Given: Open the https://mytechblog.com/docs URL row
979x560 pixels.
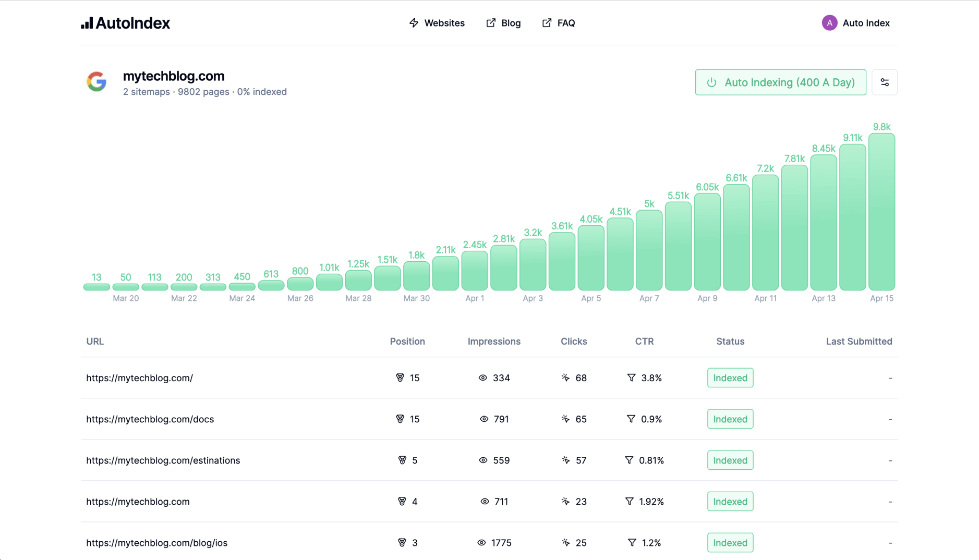Looking at the screenshot, I should click(150, 419).
